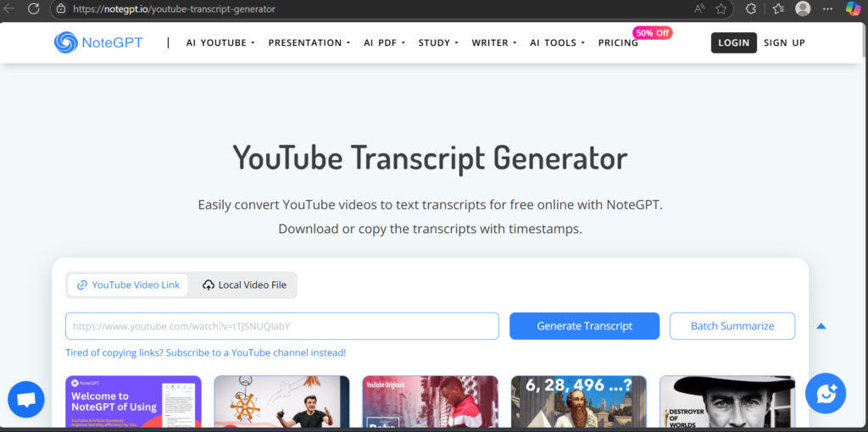Click Batch Summarize button

[732, 326]
